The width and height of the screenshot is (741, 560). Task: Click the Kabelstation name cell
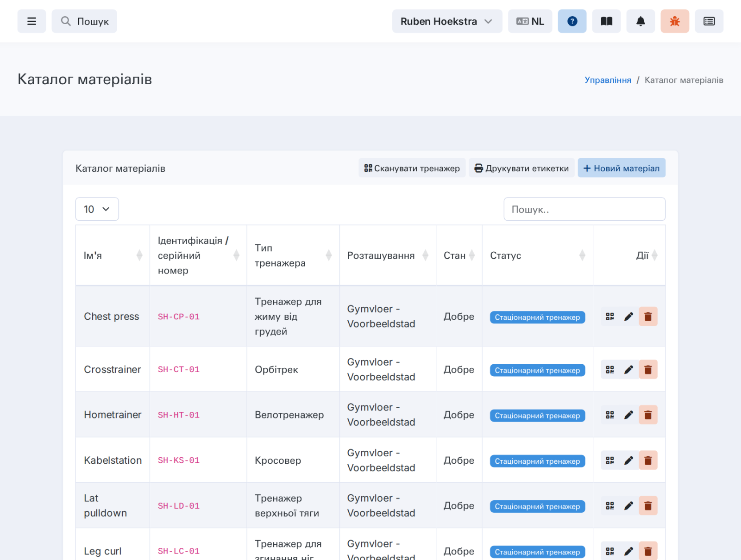pyautogui.click(x=113, y=460)
